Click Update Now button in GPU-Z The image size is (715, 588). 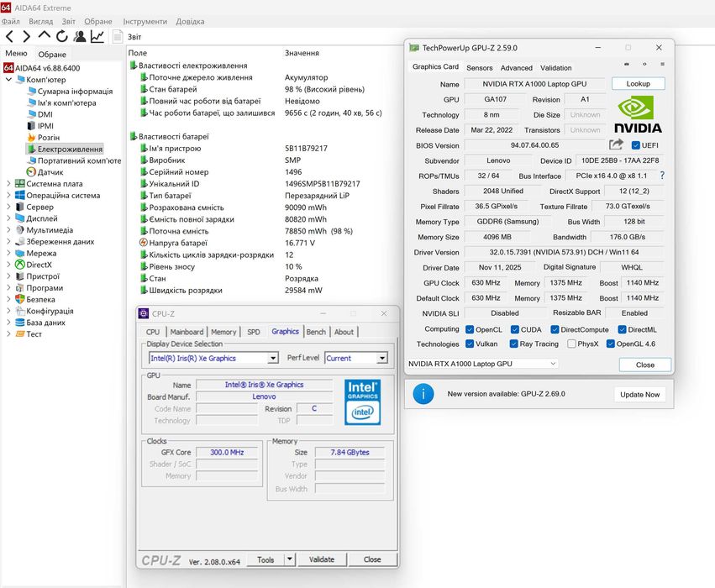click(639, 394)
